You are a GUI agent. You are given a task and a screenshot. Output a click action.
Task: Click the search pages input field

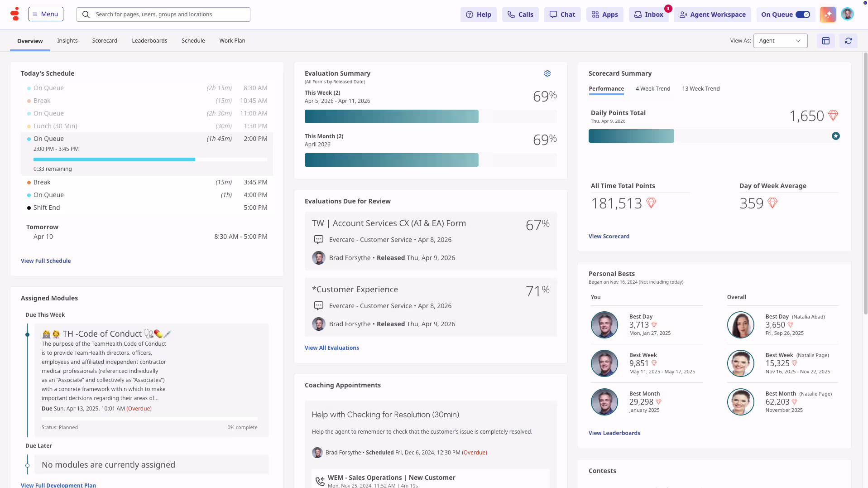pyautogui.click(x=163, y=14)
